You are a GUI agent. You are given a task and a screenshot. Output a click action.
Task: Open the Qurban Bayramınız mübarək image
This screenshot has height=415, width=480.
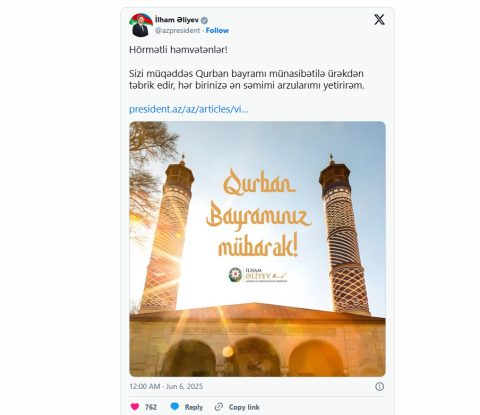(x=257, y=249)
